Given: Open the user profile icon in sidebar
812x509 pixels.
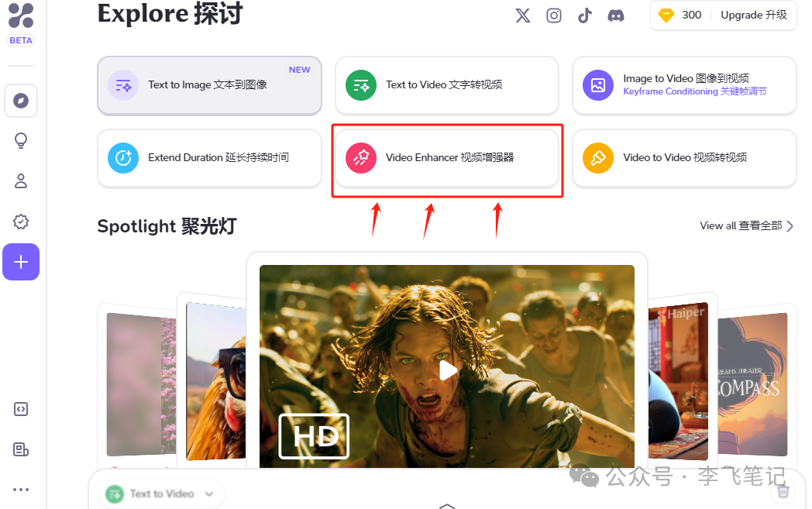Looking at the screenshot, I should tap(21, 181).
